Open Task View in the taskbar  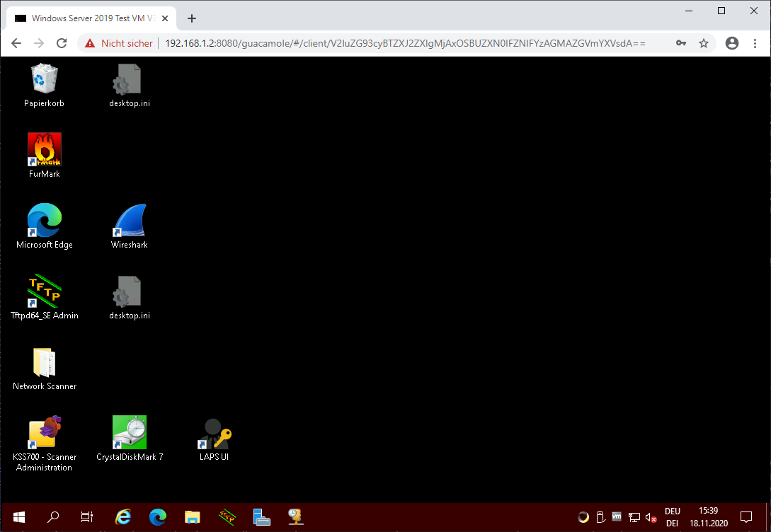(87, 517)
